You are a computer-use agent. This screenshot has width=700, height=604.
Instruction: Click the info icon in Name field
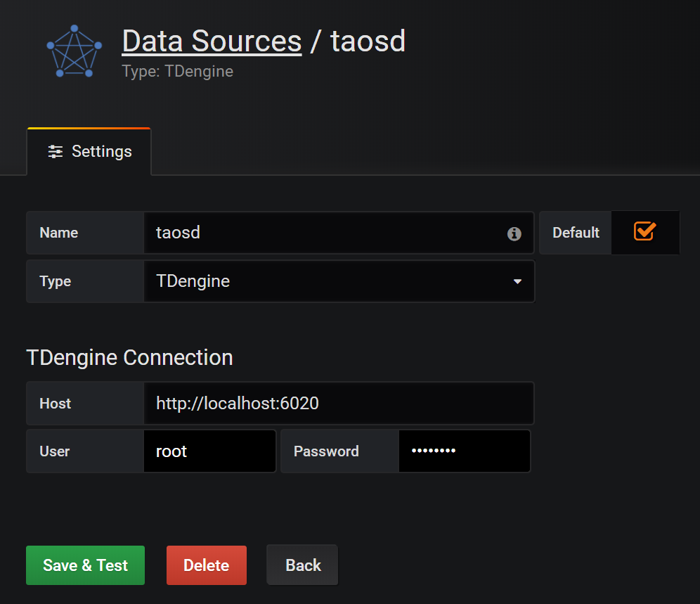514,233
